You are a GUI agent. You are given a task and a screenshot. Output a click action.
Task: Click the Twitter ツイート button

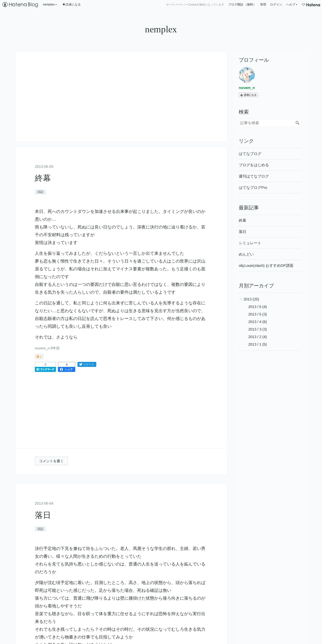click(87, 364)
